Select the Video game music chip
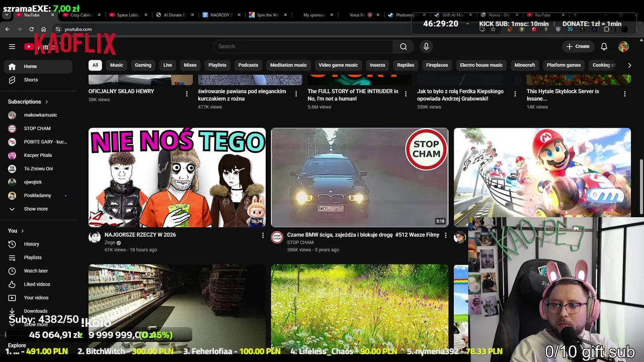Viewport: 644px width, 362px height. 338,65
